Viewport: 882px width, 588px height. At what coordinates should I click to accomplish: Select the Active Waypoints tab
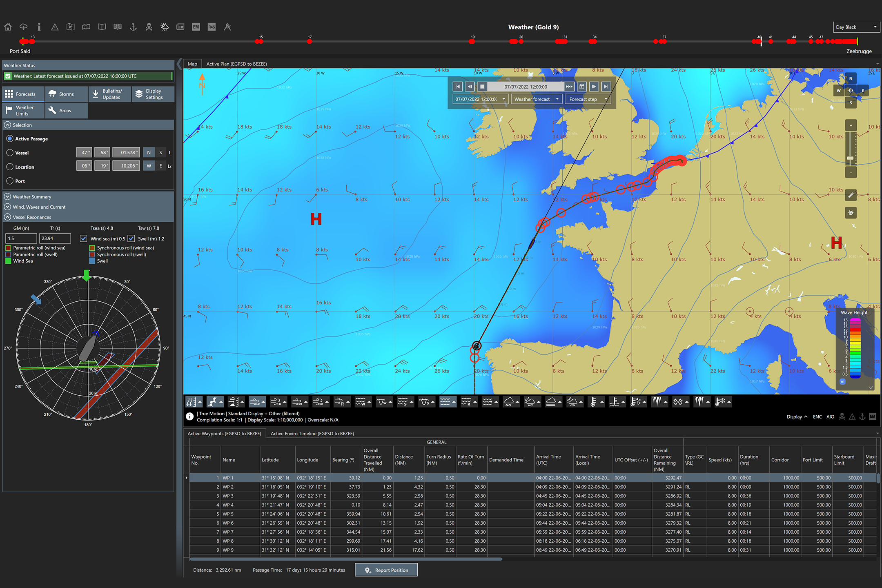(224, 434)
